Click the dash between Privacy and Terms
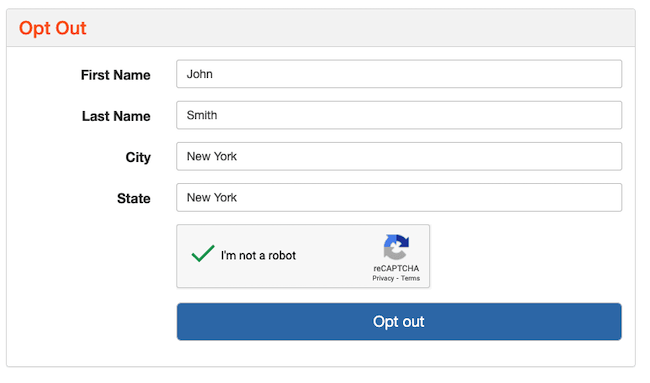Image resolution: width=650 pixels, height=383 pixels. coord(397,279)
